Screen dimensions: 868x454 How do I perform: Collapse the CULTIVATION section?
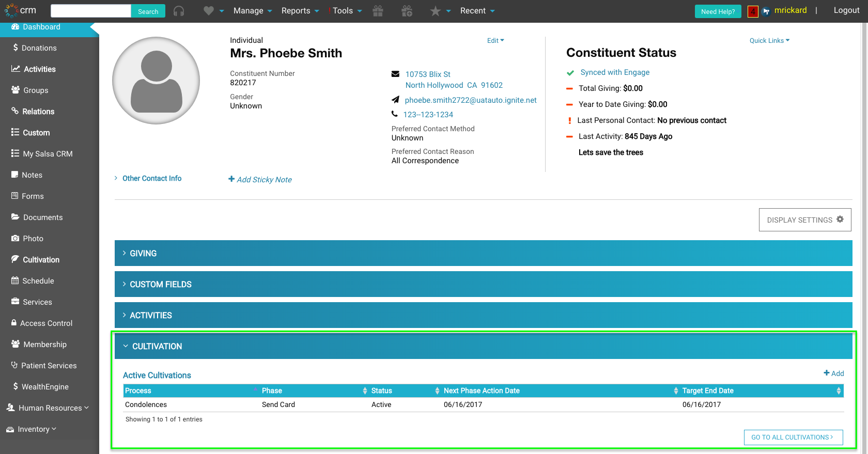click(157, 346)
